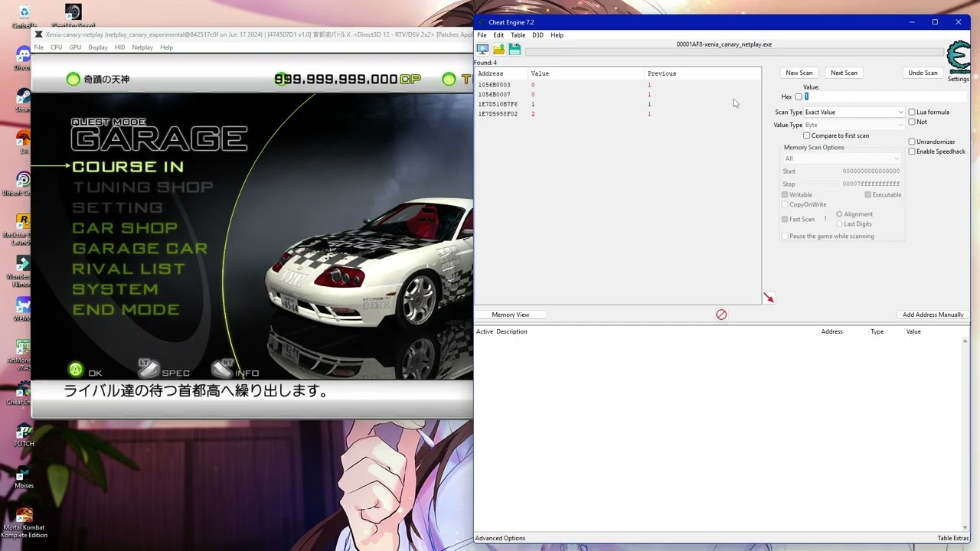Select the Last Digits radio button

(x=840, y=224)
